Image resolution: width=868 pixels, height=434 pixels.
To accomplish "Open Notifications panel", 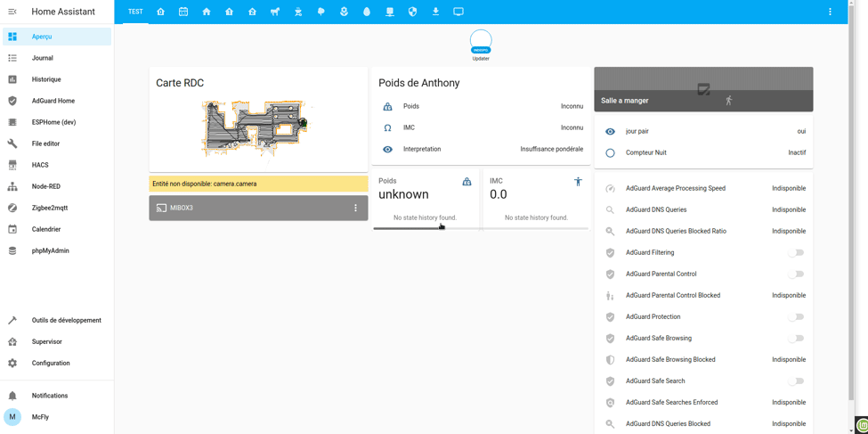I will pos(57,396).
